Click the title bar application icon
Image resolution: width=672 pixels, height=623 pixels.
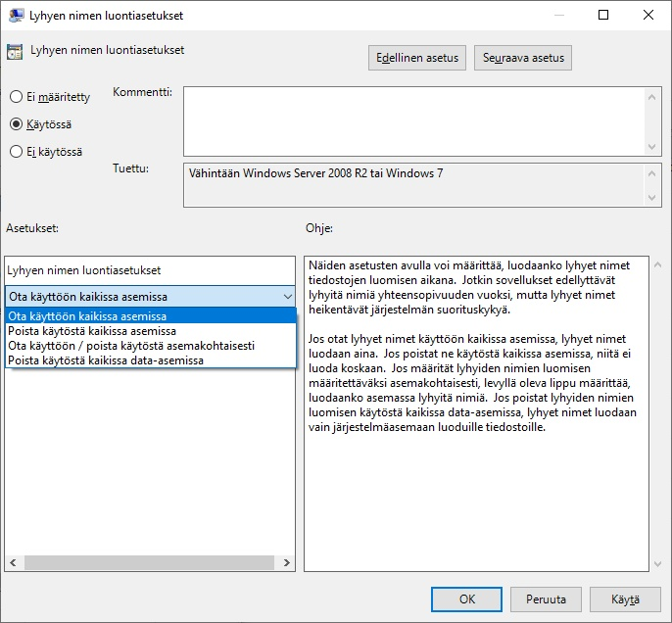click(x=17, y=16)
